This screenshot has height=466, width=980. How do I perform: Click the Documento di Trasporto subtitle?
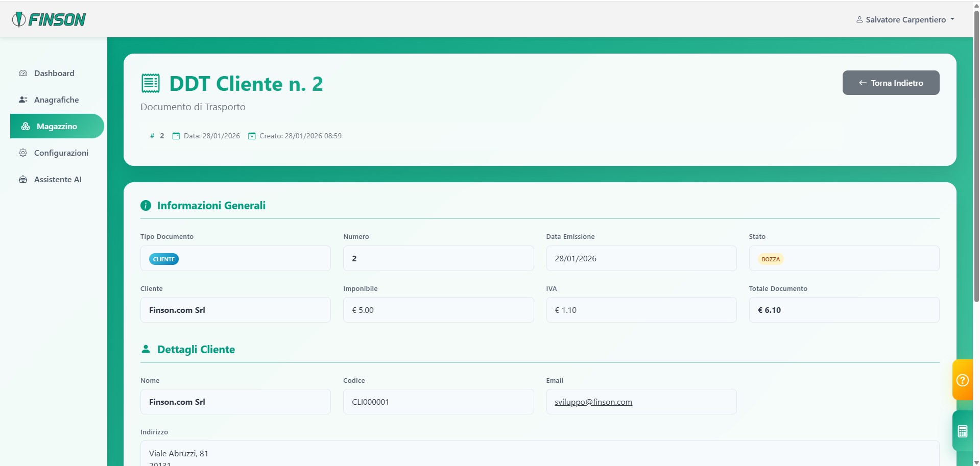tap(193, 107)
